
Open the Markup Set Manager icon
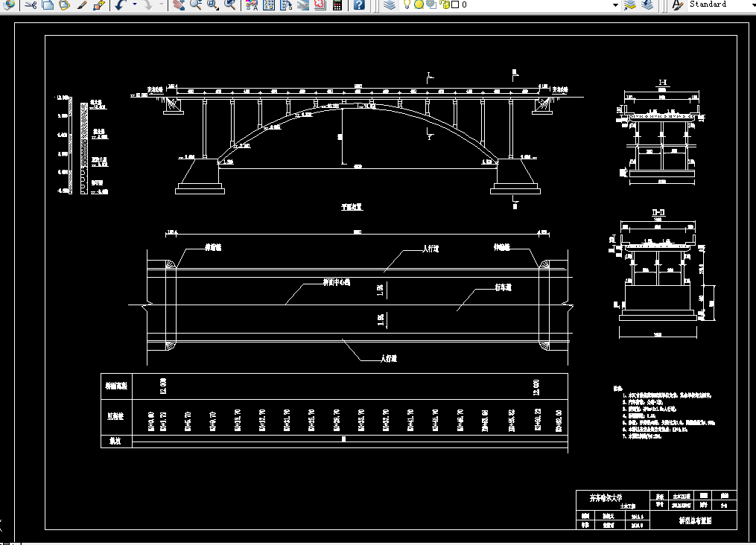click(320, 4)
